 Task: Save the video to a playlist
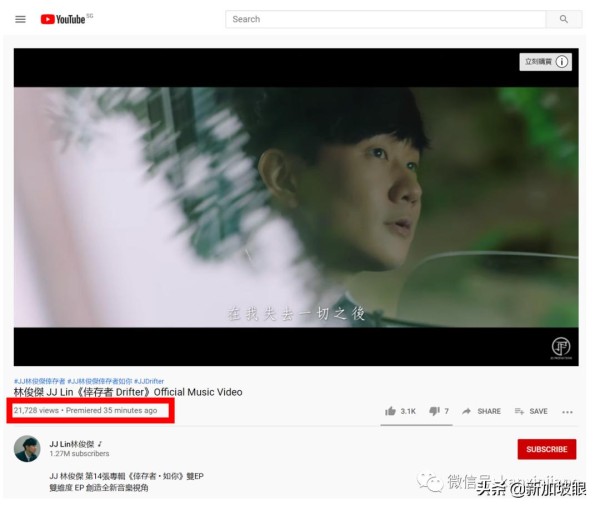[531, 411]
